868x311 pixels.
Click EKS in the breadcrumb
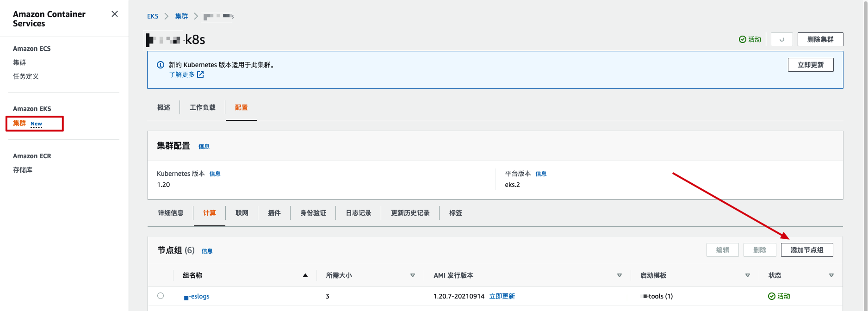click(153, 16)
